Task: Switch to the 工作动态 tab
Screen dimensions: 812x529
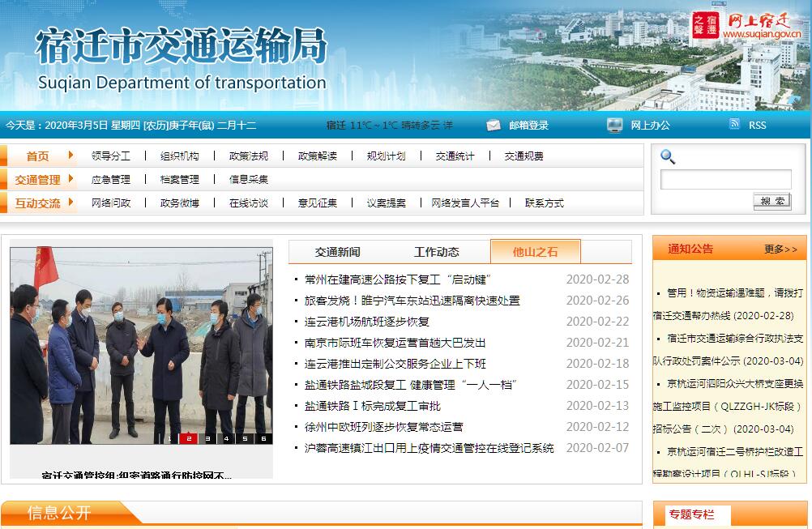Action: (x=437, y=252)
